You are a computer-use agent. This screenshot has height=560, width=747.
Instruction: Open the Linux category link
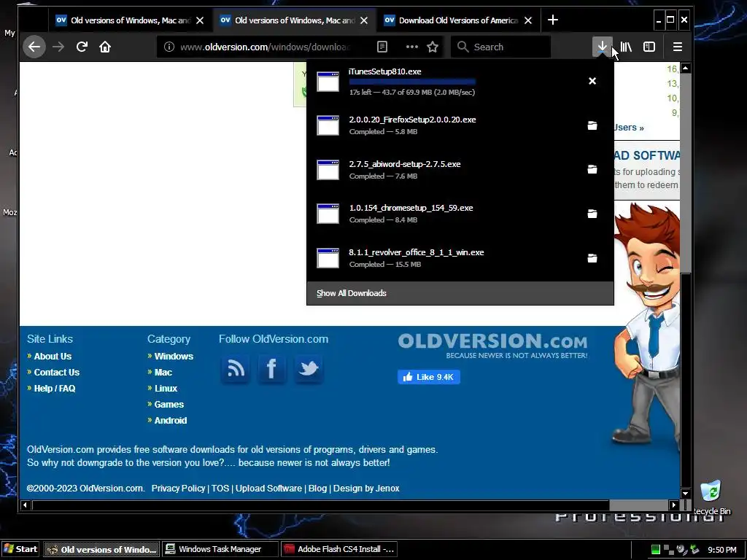(166, 389)
